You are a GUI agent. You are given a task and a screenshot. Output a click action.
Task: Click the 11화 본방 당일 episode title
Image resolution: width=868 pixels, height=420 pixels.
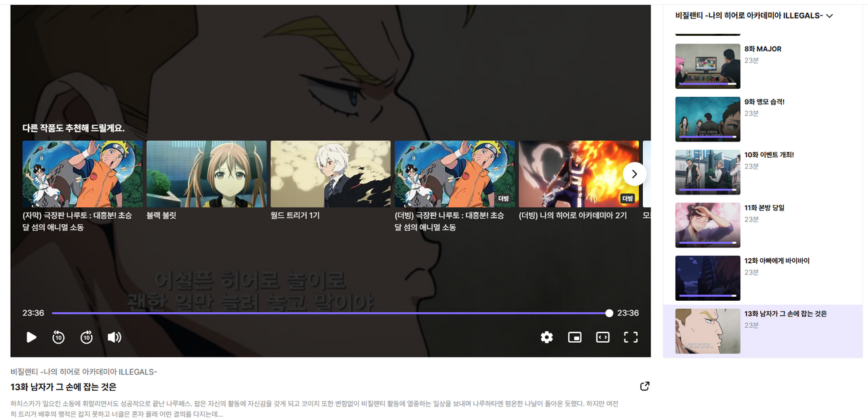[764, 207]
